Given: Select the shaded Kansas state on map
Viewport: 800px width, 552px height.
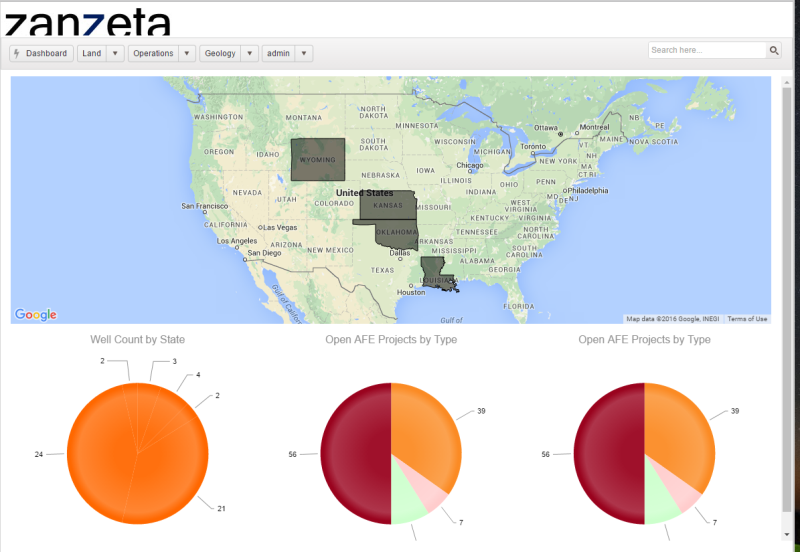Looking at the screenshot, I should [x=388, y=206].
